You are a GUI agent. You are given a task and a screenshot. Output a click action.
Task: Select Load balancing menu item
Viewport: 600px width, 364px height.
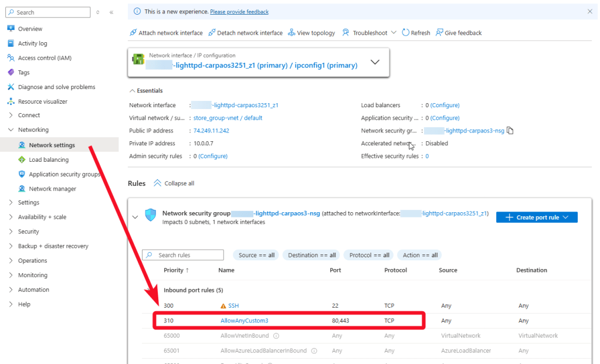tap(49, 159)
